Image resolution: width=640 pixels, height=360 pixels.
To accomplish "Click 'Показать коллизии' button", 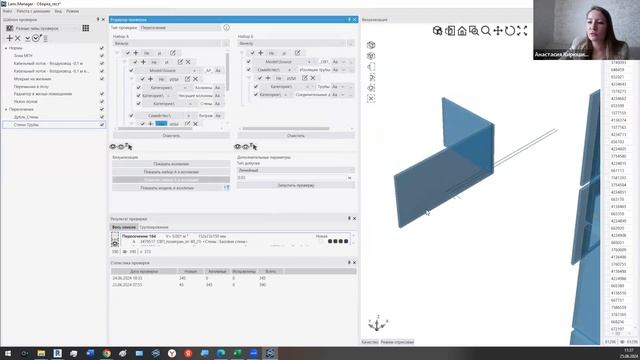I will click(x=171, y=164).
